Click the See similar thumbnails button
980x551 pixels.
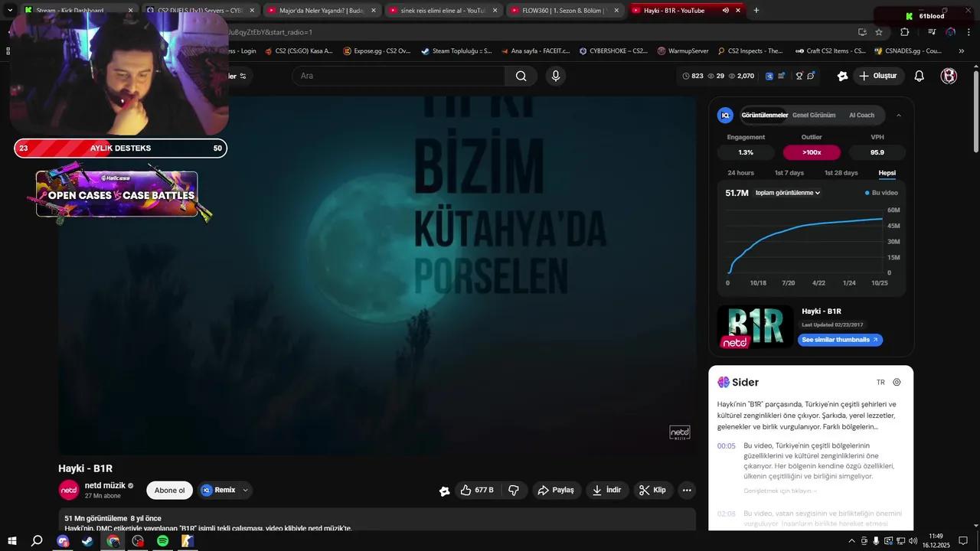pos(840,340)
